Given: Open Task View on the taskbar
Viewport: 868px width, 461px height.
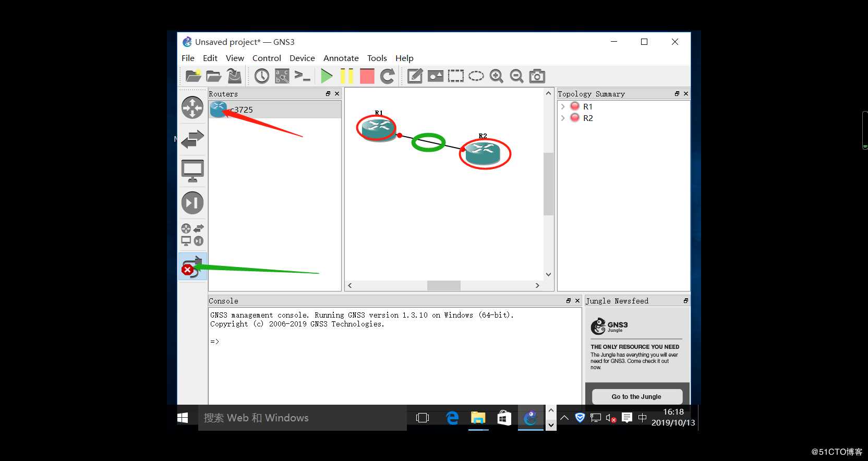Looking at the screenshot, I should 423,418.
